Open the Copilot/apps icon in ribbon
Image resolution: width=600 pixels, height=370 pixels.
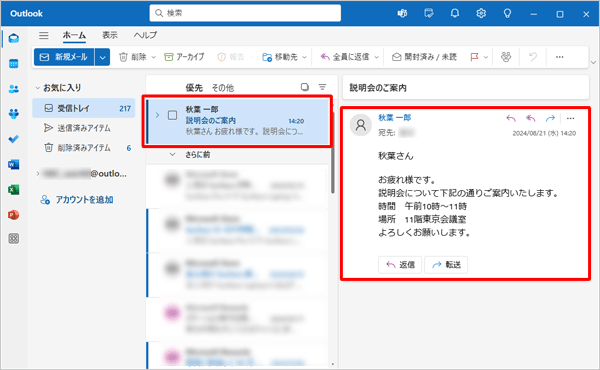point(506,57)
